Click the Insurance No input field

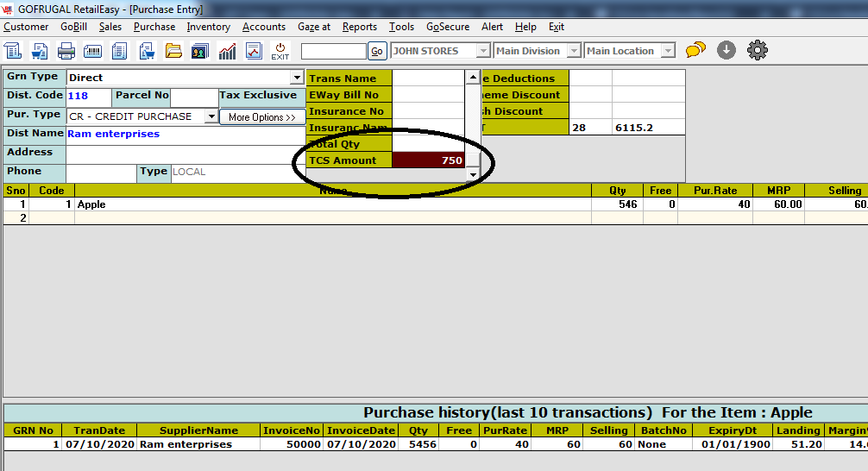tap(428, 111)
